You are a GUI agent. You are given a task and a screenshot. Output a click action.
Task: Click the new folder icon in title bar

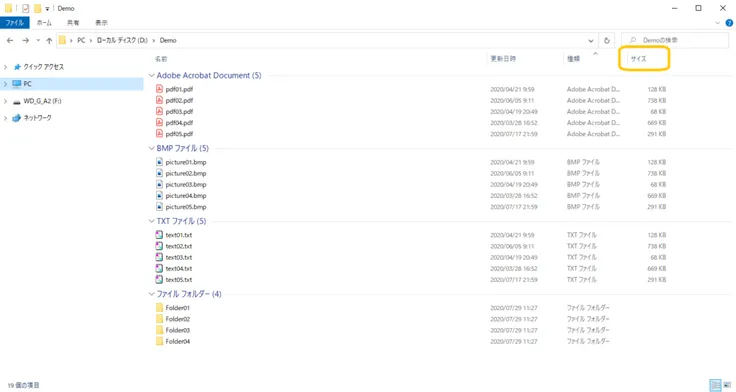pyautogui.click(x=38, y=8)
